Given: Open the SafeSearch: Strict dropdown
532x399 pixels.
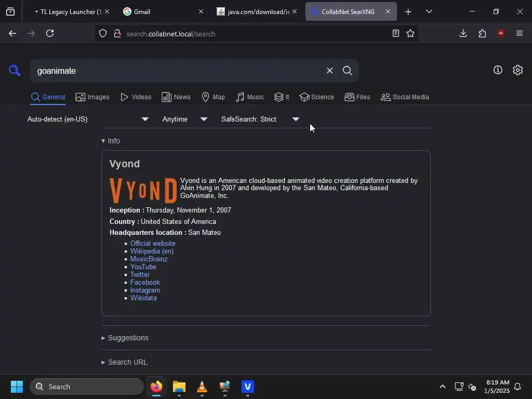Looking at the screenshot, I should [260, 119].
